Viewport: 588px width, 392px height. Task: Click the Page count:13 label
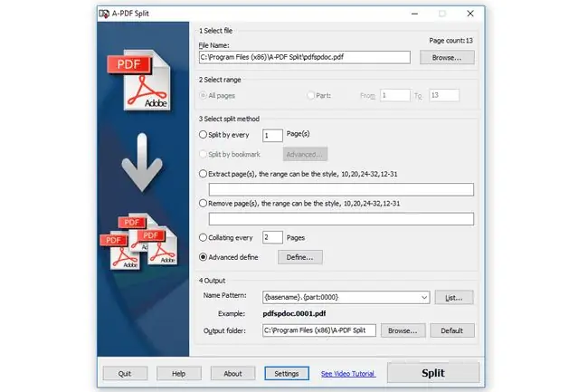(450, 41)
